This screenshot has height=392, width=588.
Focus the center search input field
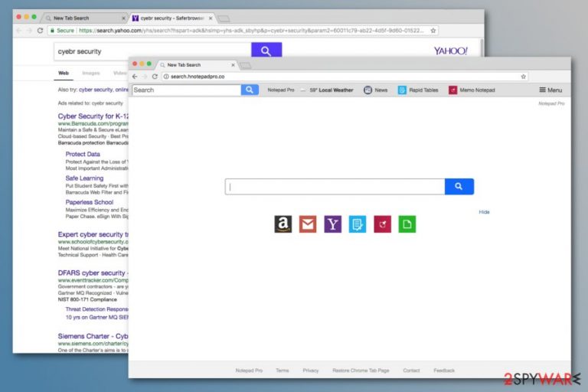click(335, 187)
